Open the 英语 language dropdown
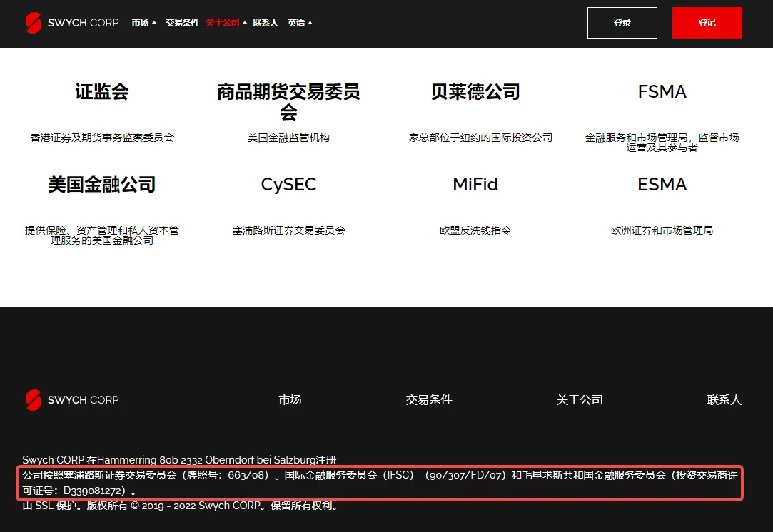The width and height of the screenshot is (773, 532). [x=300, y=23]
